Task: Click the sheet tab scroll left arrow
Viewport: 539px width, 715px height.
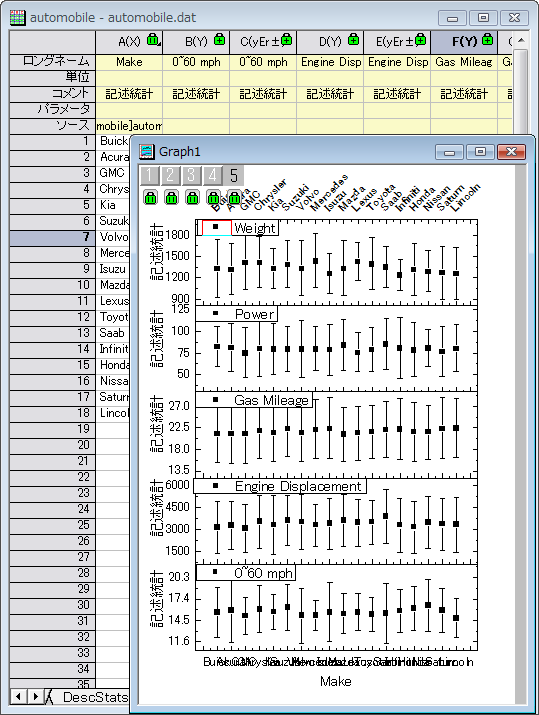Action: click(x=18, y=696)
